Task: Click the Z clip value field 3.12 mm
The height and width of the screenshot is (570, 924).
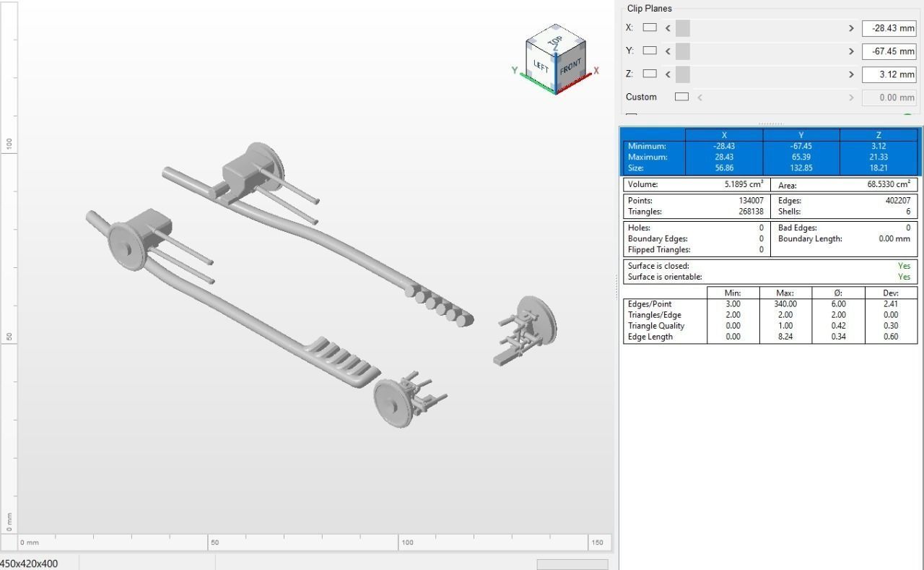Action: click(x=889, y=74)
